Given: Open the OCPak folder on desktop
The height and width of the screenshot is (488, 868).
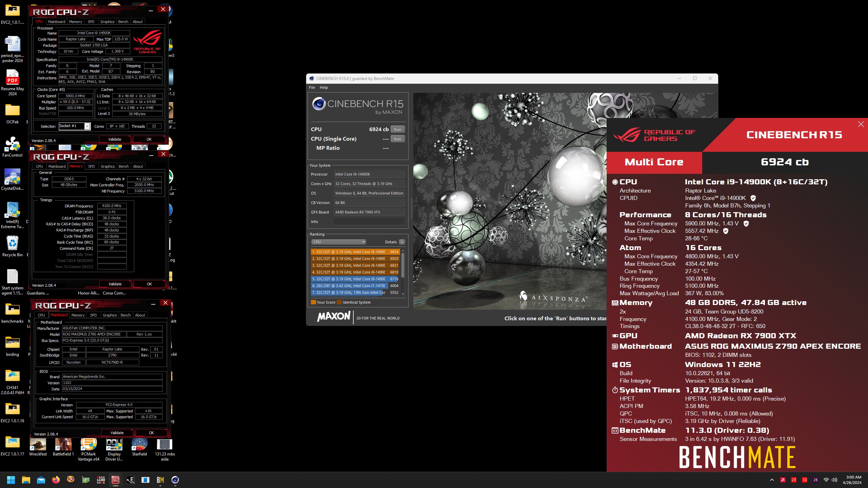Looking at the screenshot, I should [x=13, y=114].
